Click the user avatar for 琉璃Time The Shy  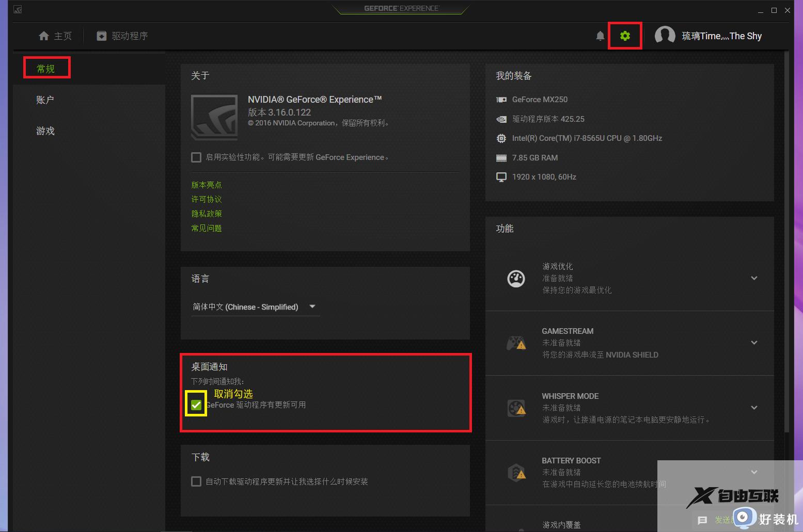point(665,35)
